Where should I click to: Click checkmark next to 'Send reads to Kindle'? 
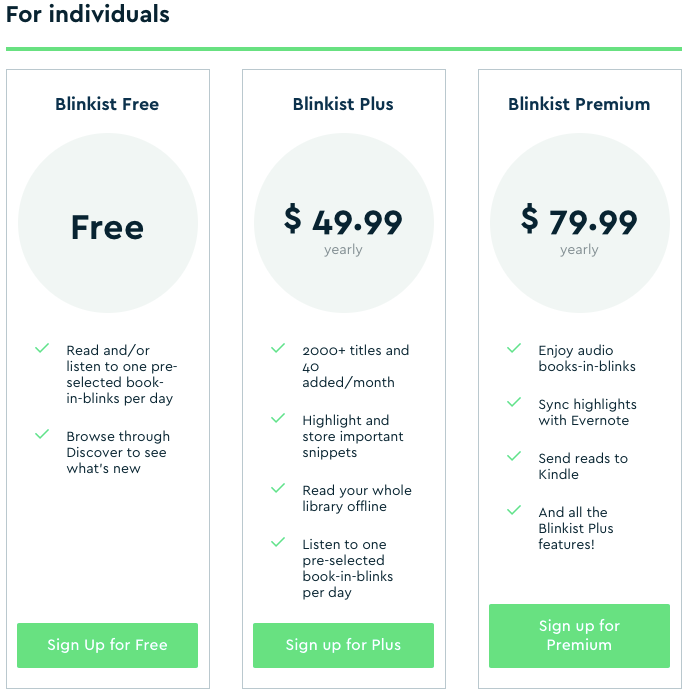514,456
